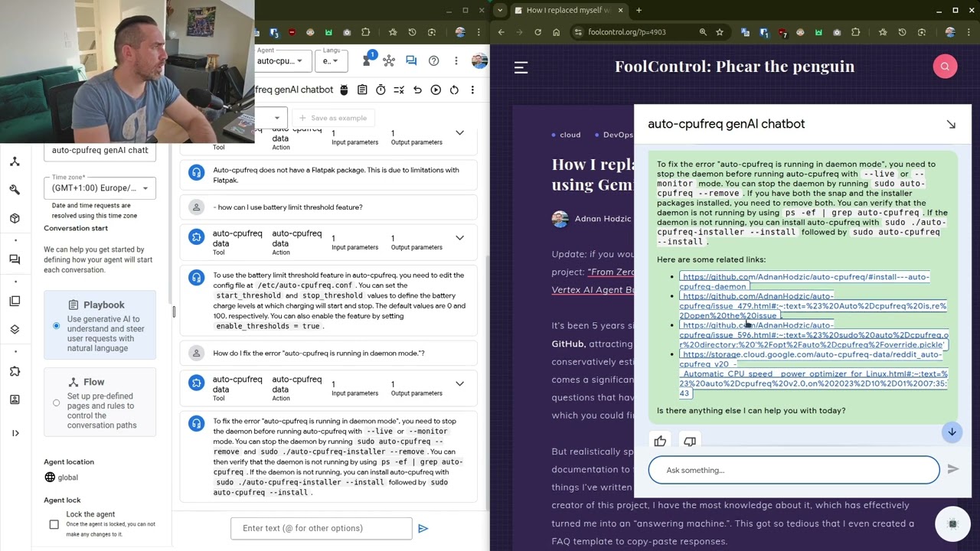Open the issue_479.html related link
The height and width of the screenshot is (551, 980).
coord(812,305)
